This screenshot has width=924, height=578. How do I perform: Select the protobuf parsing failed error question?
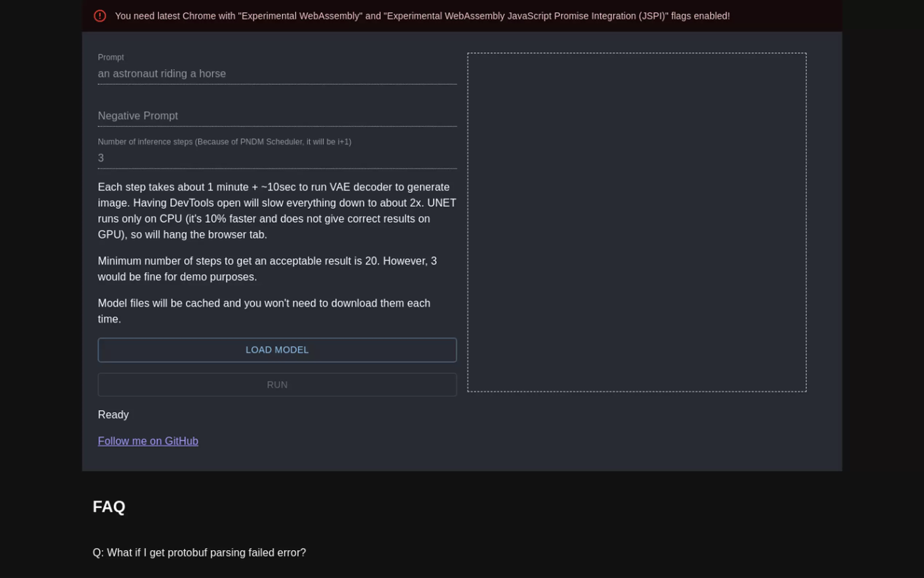click(199, 553)
